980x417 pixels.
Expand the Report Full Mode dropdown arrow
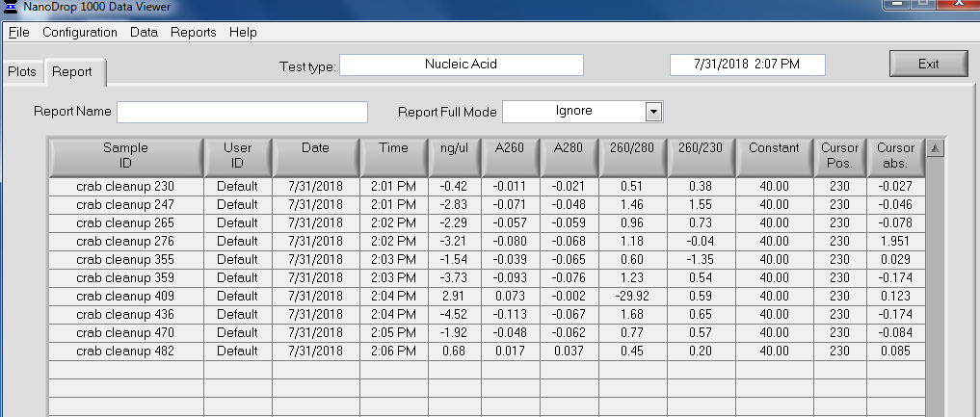[654, 112]
